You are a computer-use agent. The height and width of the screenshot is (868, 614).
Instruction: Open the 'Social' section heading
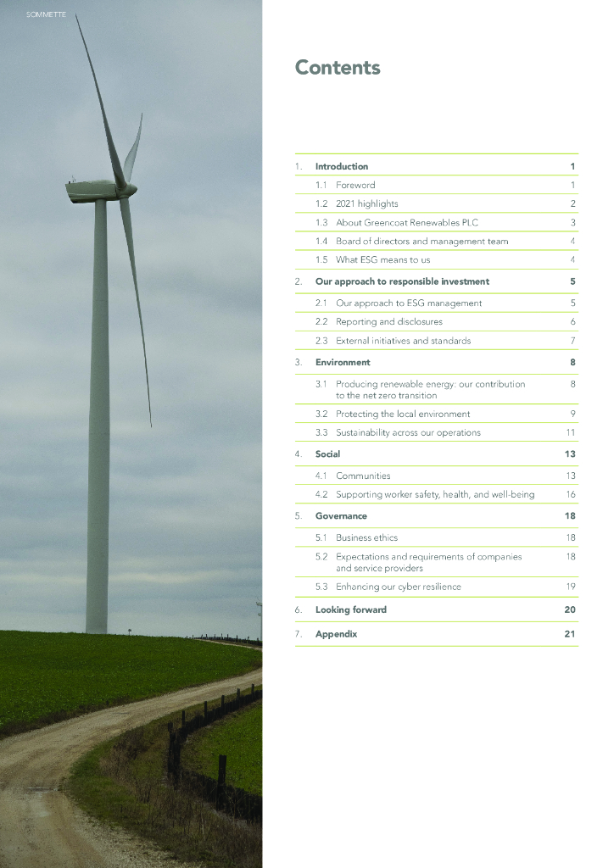pyautogui.click(x=436, y=454)
